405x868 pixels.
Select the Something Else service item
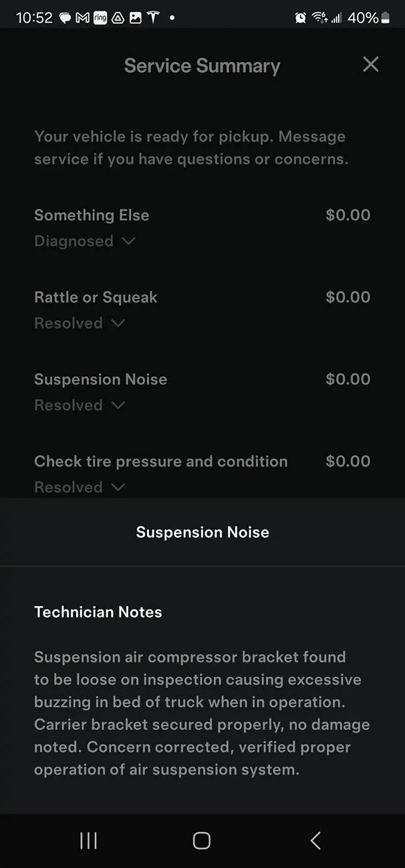[92, 215]
